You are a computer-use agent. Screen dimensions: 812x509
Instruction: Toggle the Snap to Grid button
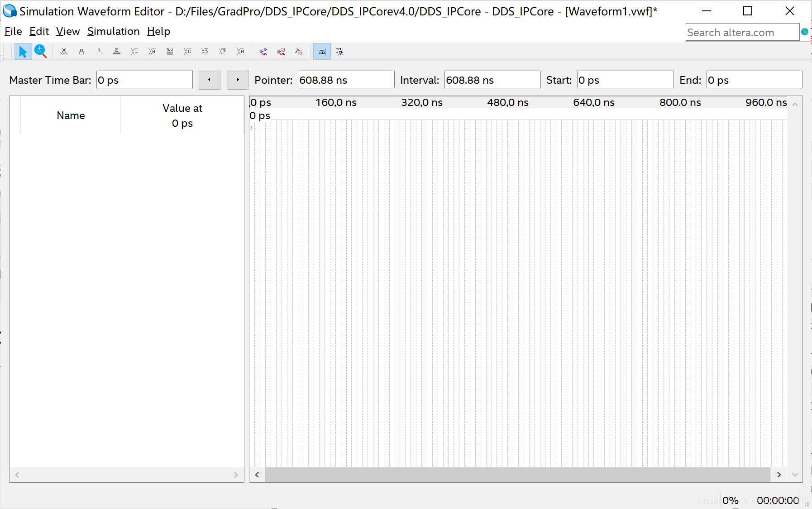point(322,52)
